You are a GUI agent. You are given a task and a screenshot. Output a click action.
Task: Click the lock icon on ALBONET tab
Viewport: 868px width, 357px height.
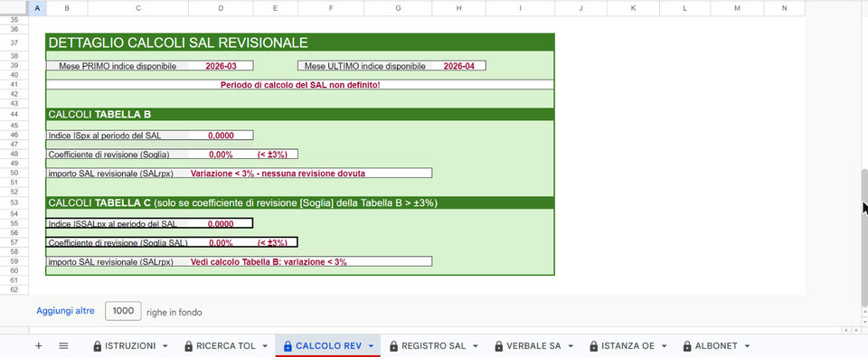pyautogui.click(x=687, y=346)
